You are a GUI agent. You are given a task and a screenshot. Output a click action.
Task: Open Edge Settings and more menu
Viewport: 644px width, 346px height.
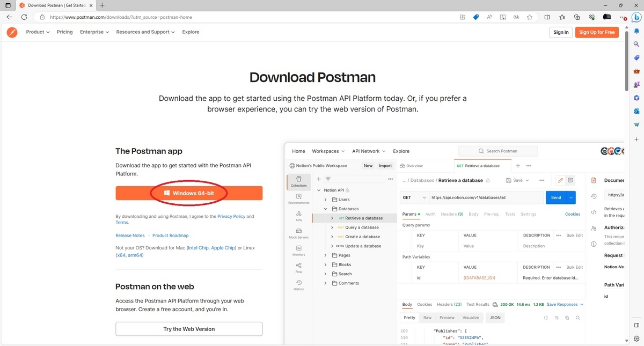coord(623,17)
